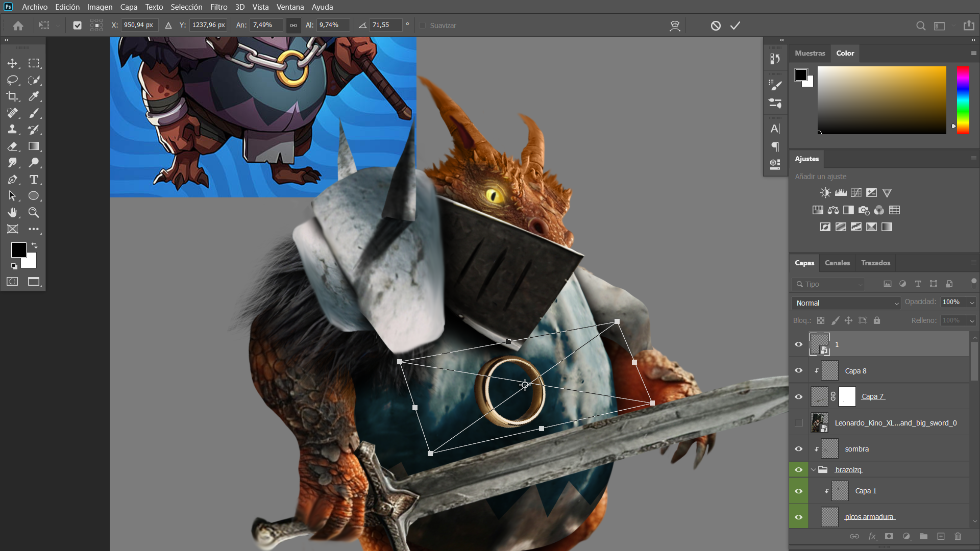Hide the sombra layer

[x=799, y=449]
